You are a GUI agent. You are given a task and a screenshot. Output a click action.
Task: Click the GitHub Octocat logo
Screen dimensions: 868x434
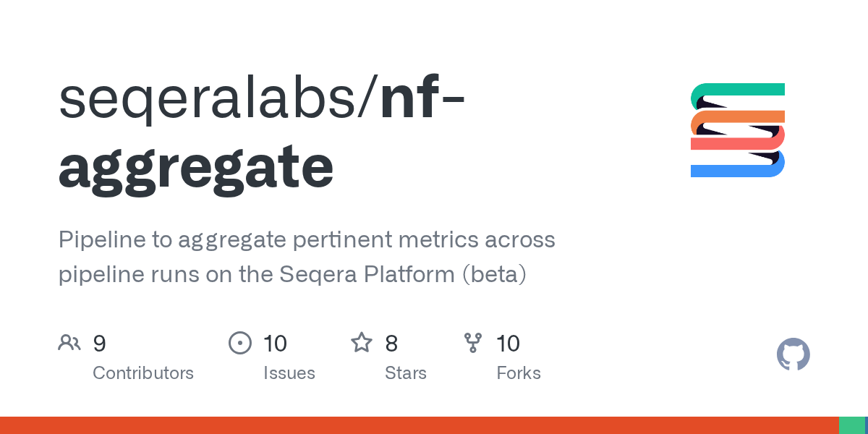(x=793, y=355)
